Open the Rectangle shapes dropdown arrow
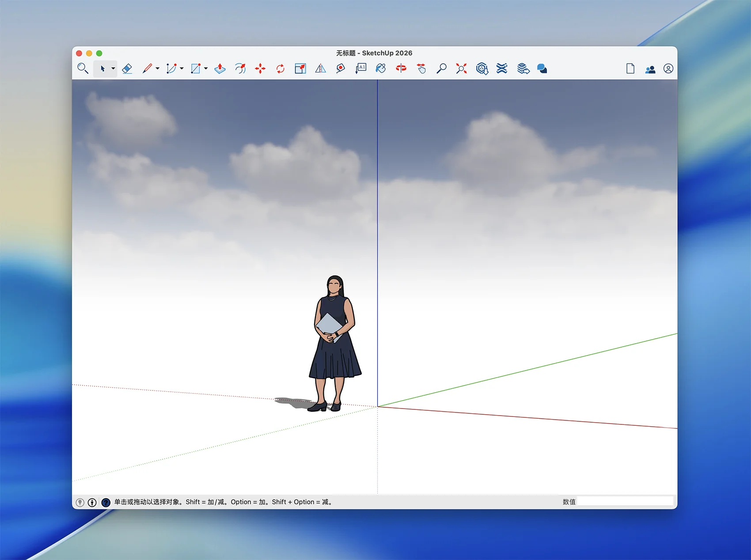Viewport: 751px width, 560px height. pos(206,68)
